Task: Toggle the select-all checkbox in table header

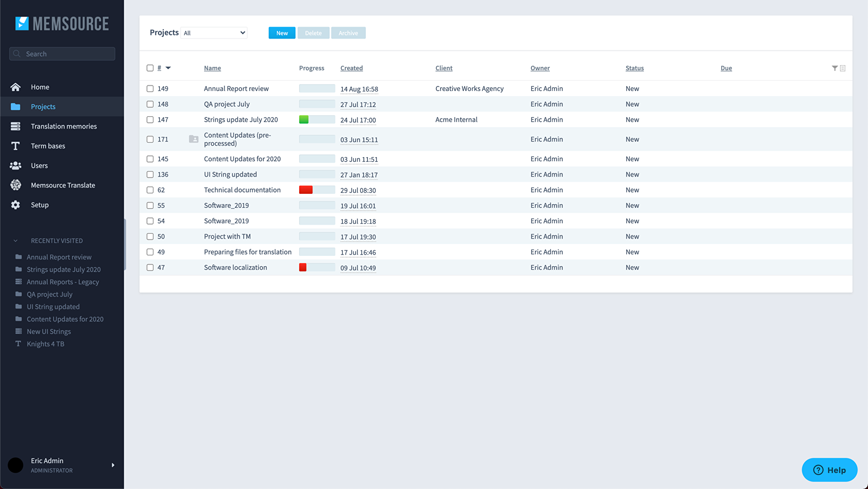Action: [150, 68]
